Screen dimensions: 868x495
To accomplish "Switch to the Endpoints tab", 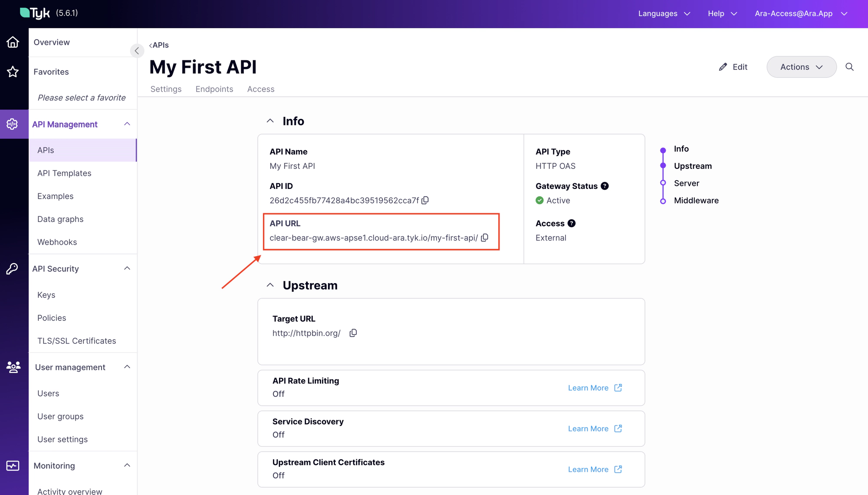I will click(214, 89).
